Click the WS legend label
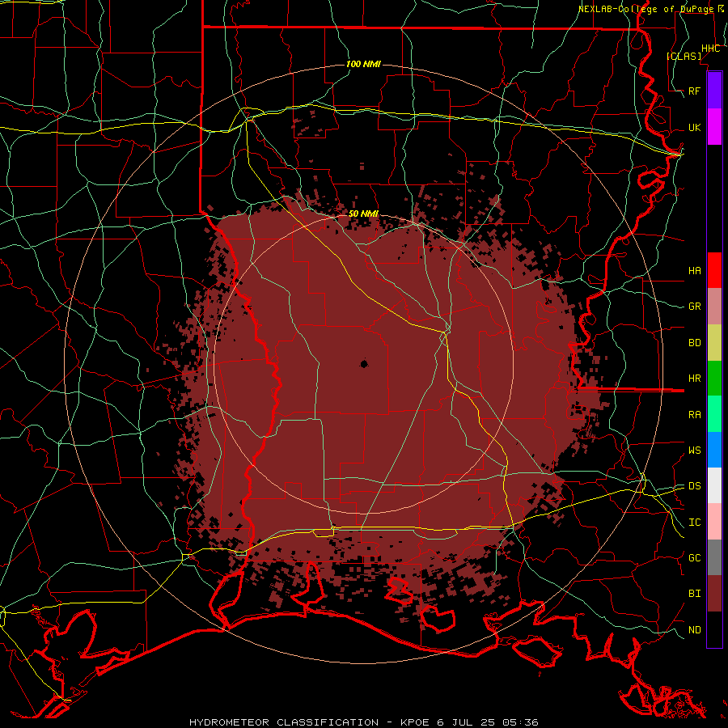The image size is (728, 728). pyautogui.click(x=695, y=451)
